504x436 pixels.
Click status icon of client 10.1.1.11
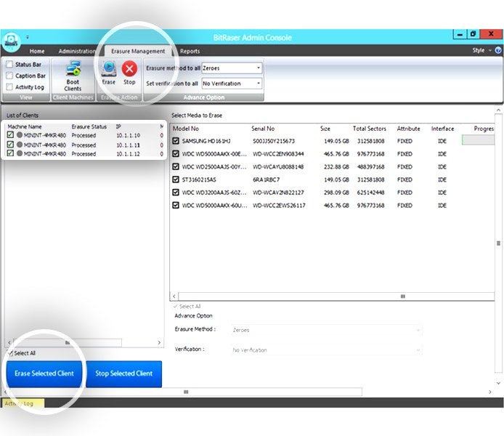coord(20,145)
